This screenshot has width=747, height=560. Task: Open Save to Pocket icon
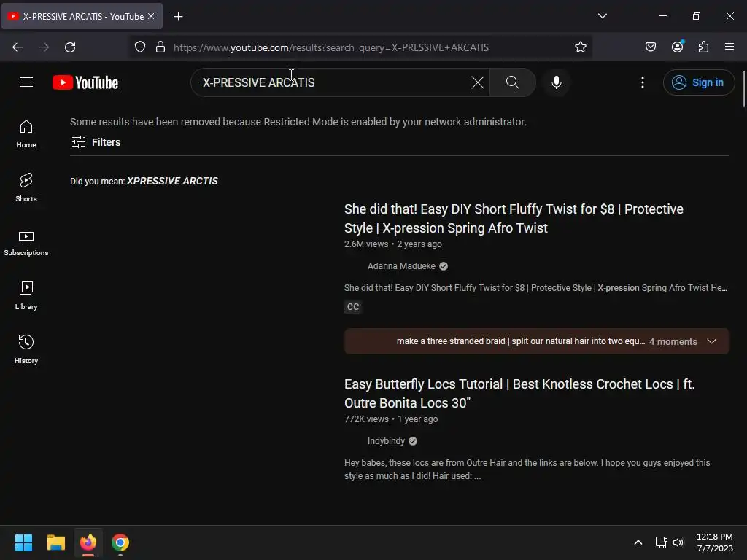click(x=650, y=47)
